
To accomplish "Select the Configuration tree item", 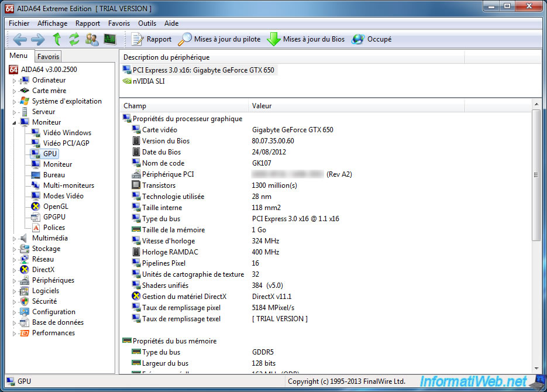I will point(54,312).
